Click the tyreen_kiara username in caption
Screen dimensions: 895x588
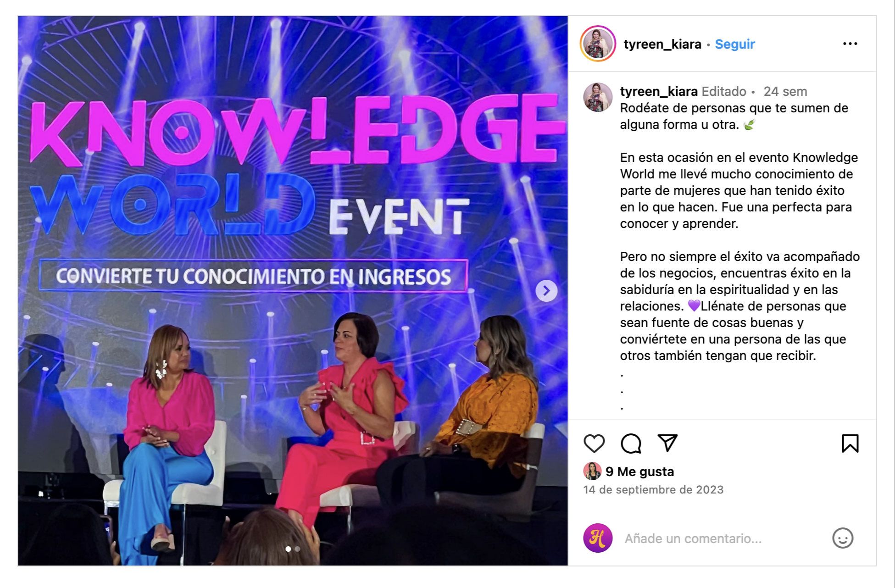(x=659, y=91)
